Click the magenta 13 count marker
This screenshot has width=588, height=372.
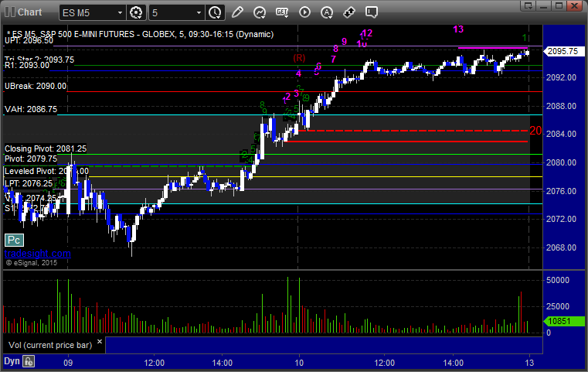tap(458, 29)
